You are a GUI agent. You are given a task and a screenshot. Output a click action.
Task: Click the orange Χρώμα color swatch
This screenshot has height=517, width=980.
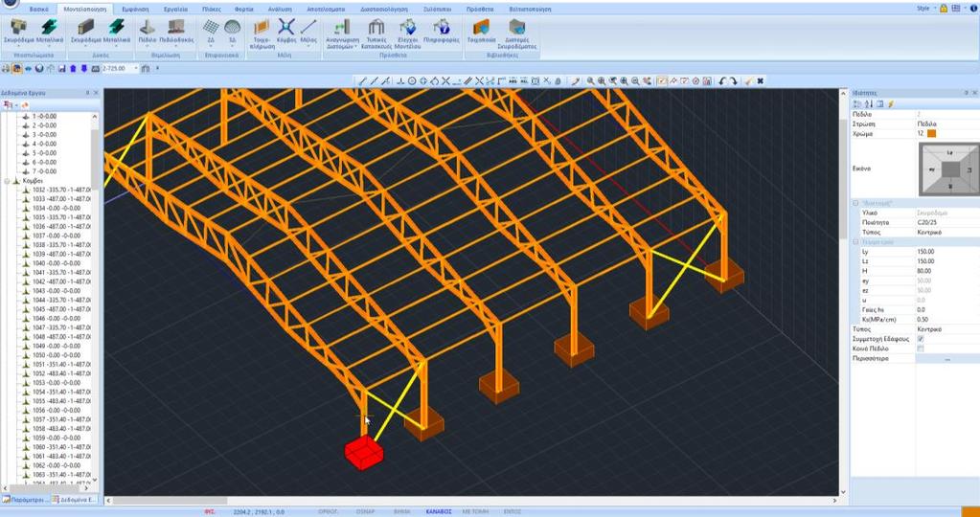pos(932,134)
